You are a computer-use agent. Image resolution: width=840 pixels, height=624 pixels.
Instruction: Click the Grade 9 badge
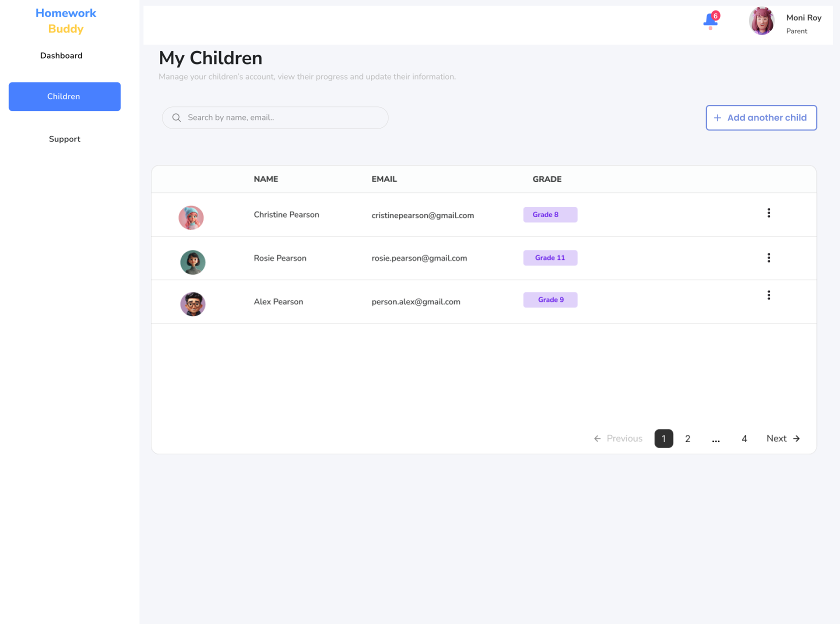(550, 300)
